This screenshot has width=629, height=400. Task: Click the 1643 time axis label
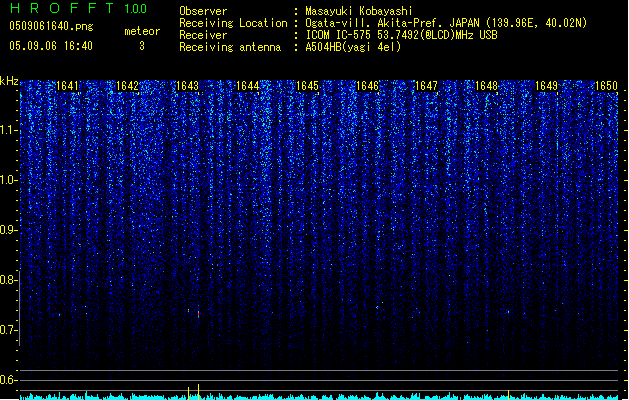tap(187, 86)
